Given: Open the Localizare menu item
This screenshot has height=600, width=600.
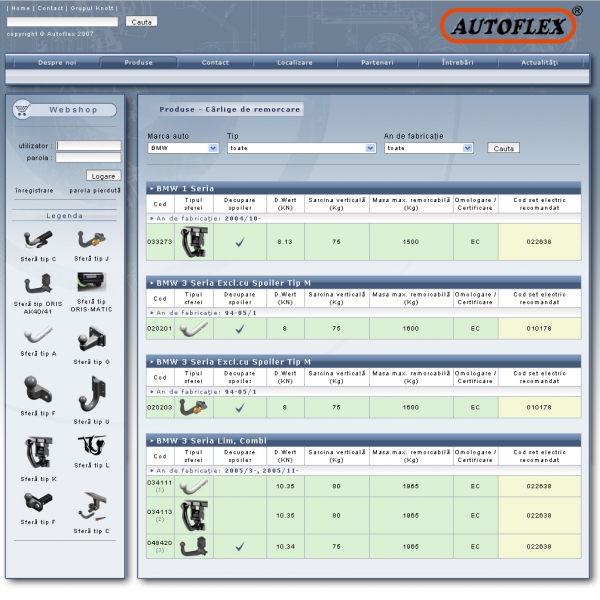Looking at the screenshot, I should coord(295,62).
